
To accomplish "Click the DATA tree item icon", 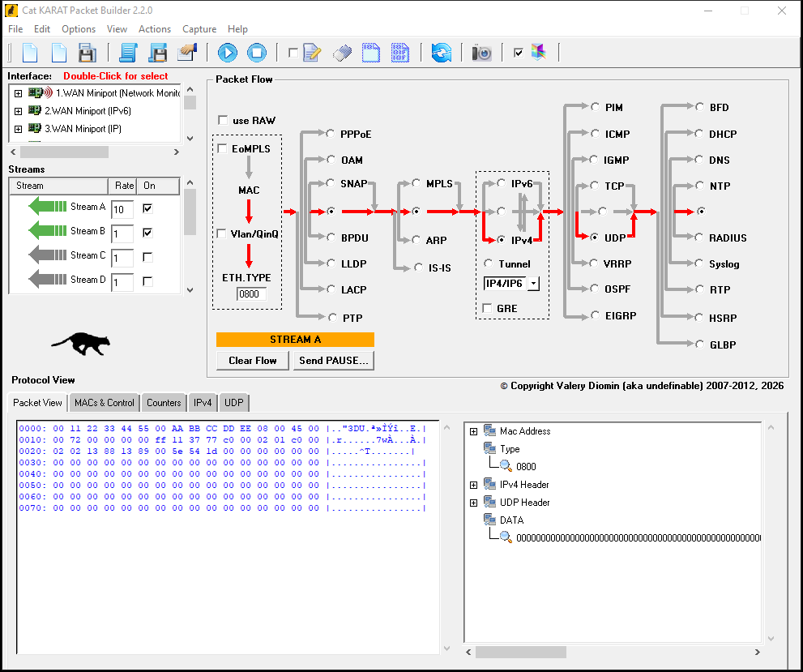I will pyautogui.click(x=490, y=520).
